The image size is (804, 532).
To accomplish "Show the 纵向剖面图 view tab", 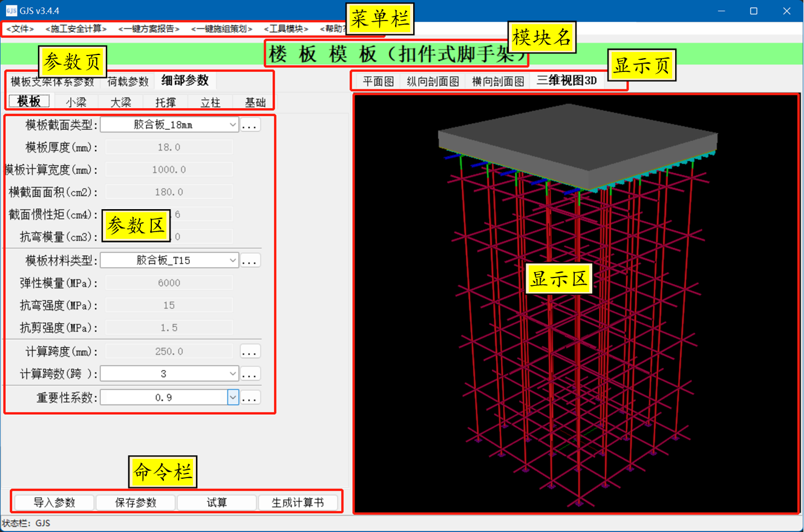I will pos(433,81).
